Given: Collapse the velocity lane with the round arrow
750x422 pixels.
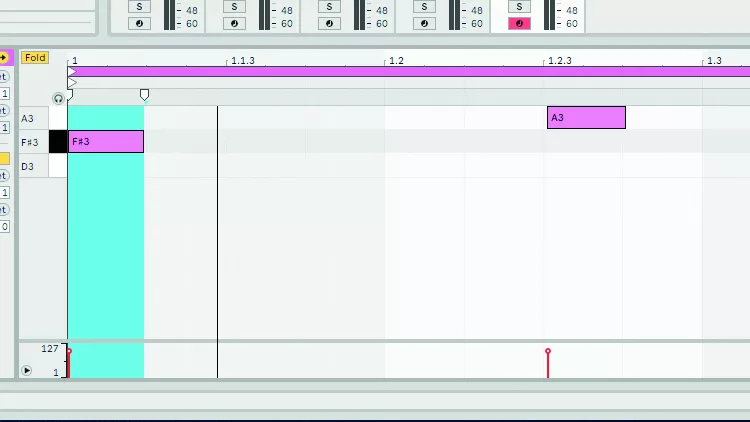Looking at the screenshot, I should 27,371.
